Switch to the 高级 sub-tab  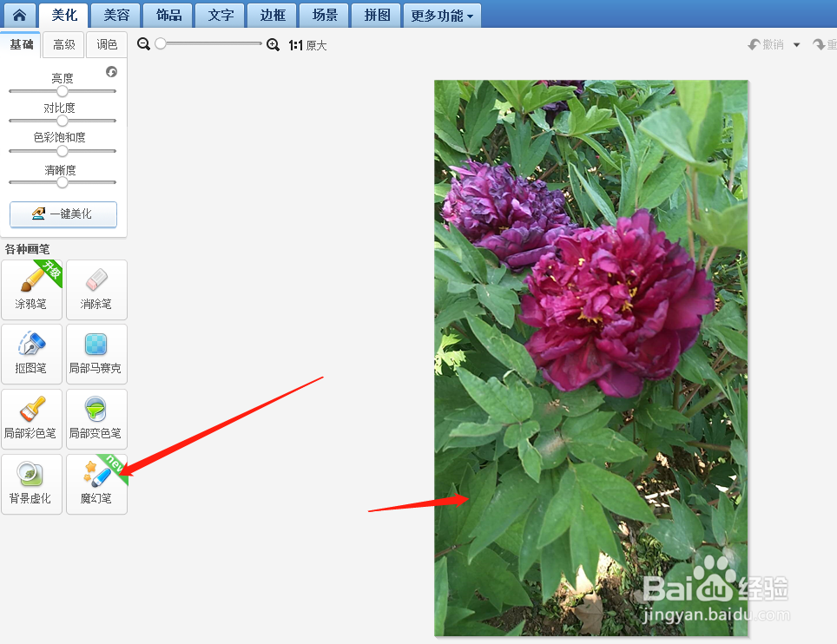point(63,44)
